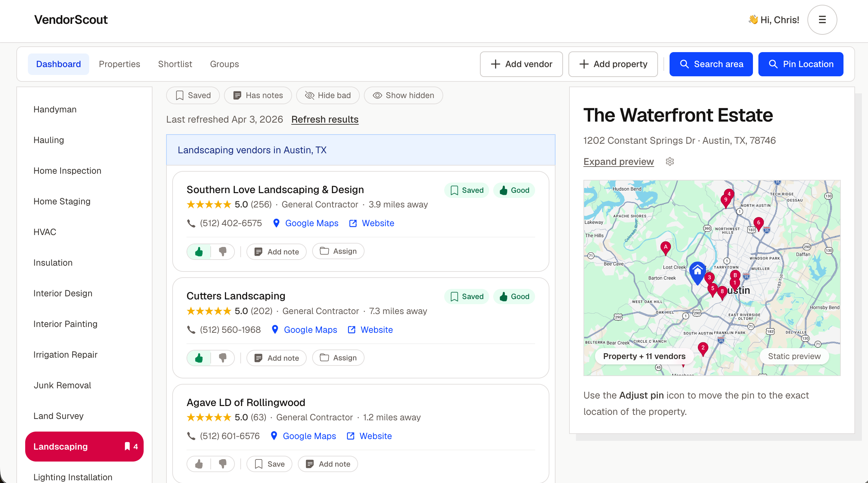Image resolution: width=868 pixels, height=483 pixels.
Task: Select map pin 6 near Northwest Hills
Action: (758, 223)
